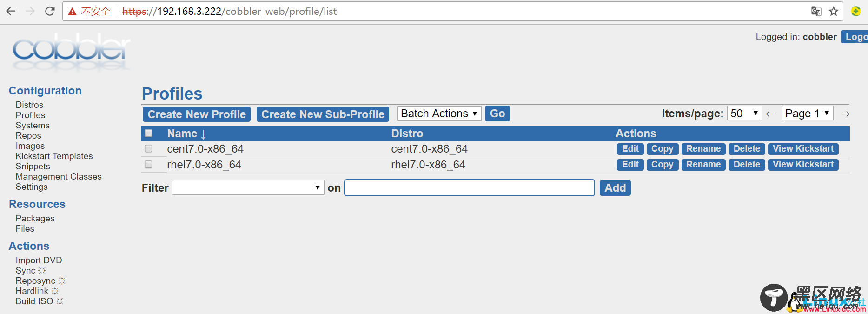Viewport: 868px width, 314px height.
Task: Bookmark this page with the star icon
Action: click(x=834, y=11)
